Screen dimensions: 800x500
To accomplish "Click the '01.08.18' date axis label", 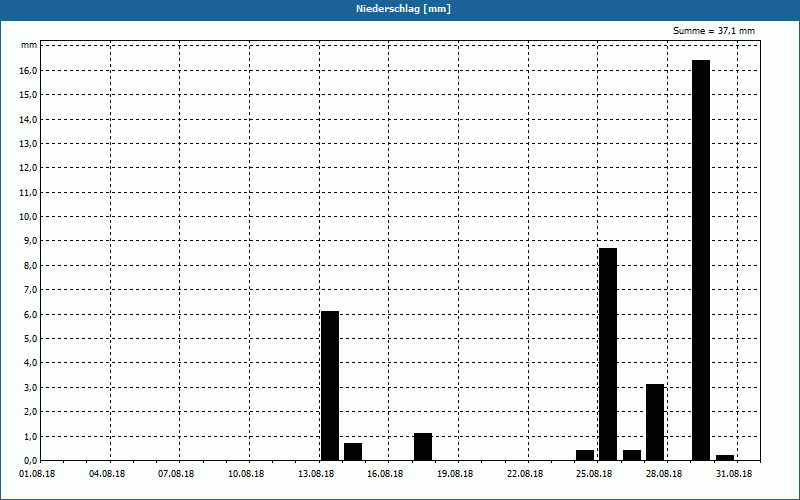I will pyautogui.click(x=37, y=474).
